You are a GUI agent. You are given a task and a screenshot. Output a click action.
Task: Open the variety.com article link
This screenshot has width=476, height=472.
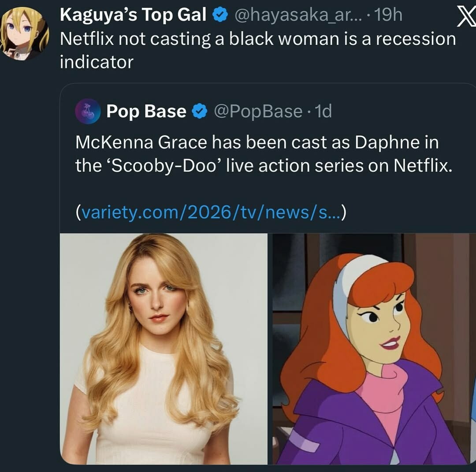point(211,213)
